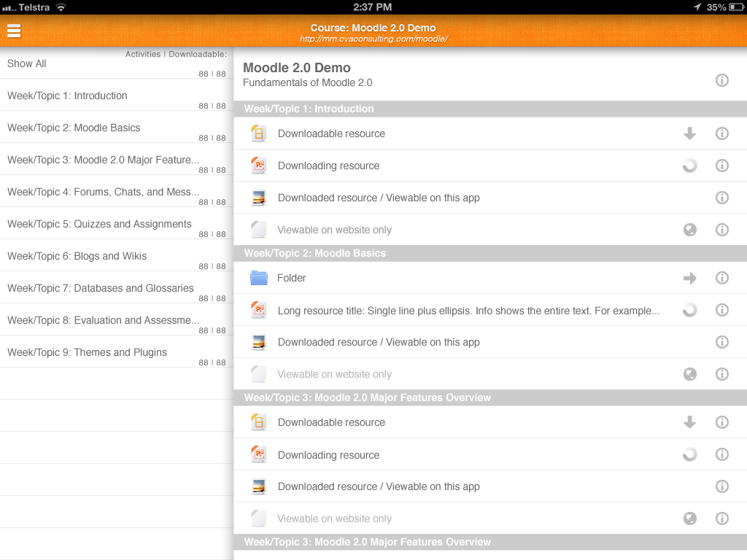This screenshot has width=747, height=560.
Task: Tap the 2:37 PM clock in the status bar
Action: coord(373,7)
